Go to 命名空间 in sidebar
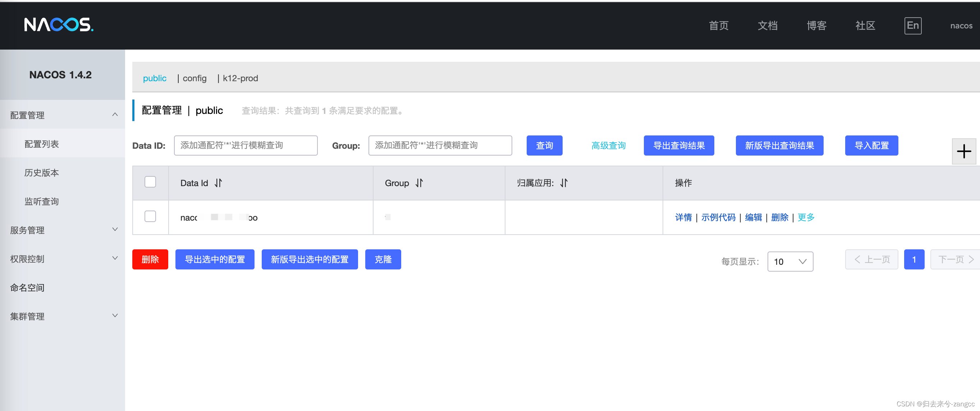The width and height of the screenshot is (980, 411). pos(27,288)
